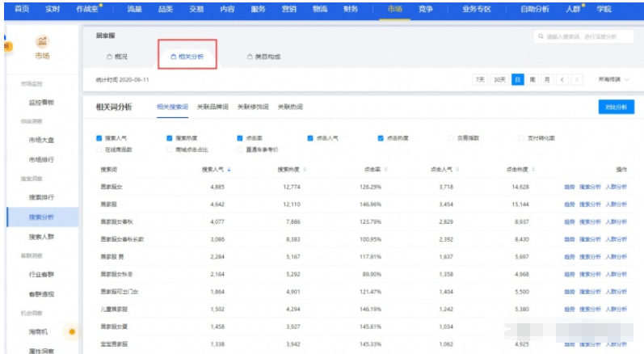Screen dimensions: 644x354
Task: Click the blue 对比分析 button
Action: coord(616,107)
